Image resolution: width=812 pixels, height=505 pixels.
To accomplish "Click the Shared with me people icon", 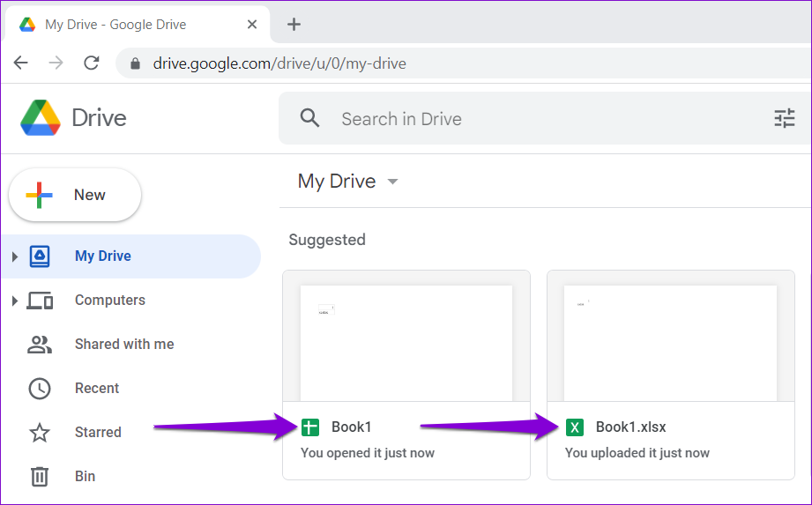I will [40, 345].
